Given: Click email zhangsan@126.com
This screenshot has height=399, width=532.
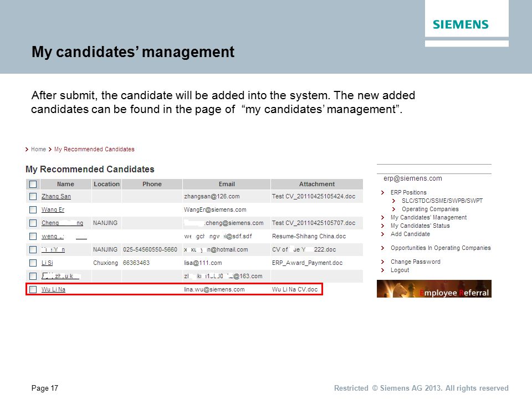Looking at the screenshot, I should coord(212,196).
